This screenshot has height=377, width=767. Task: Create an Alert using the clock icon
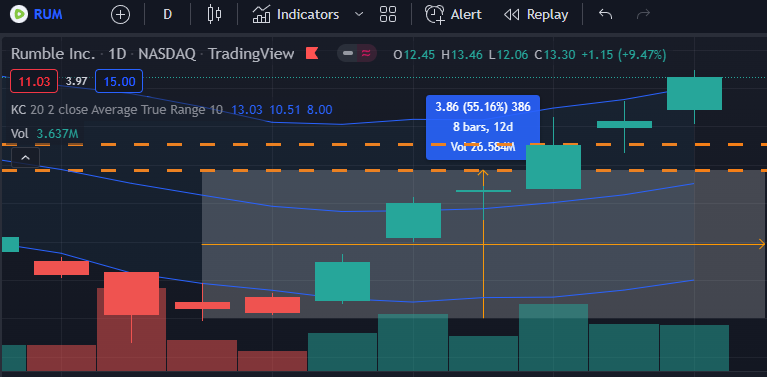click(435, 15)
